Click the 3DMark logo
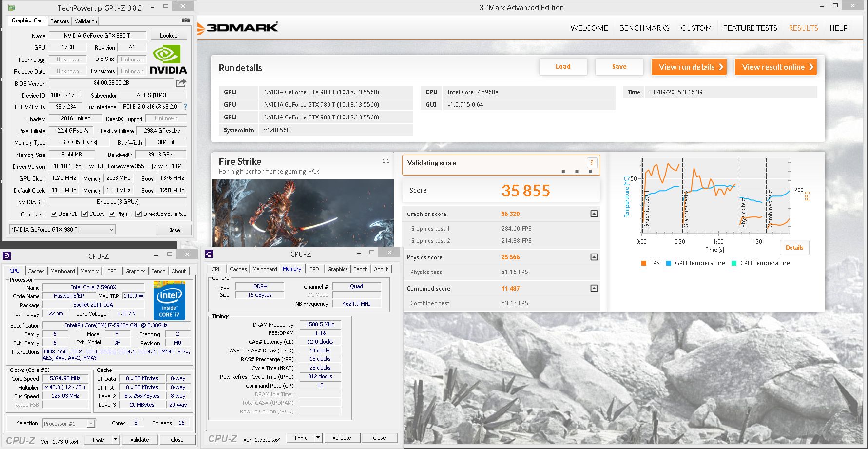 click(238, 28)
